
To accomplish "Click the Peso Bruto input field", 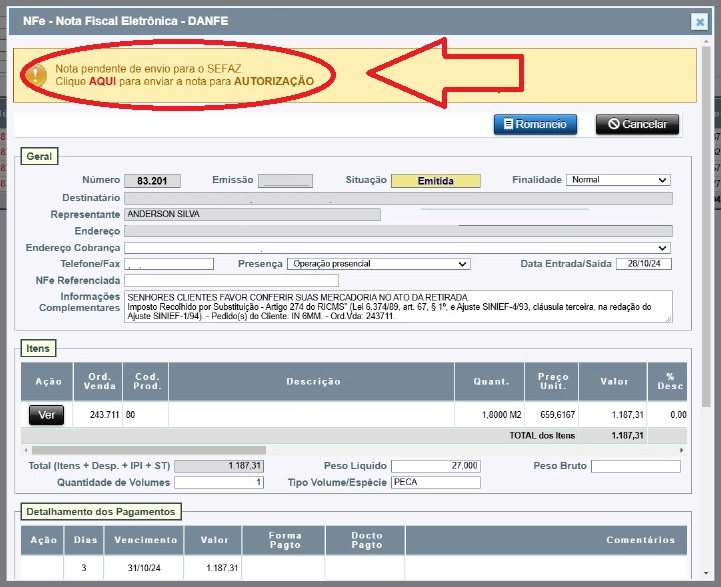I will (x=635, y=467).
